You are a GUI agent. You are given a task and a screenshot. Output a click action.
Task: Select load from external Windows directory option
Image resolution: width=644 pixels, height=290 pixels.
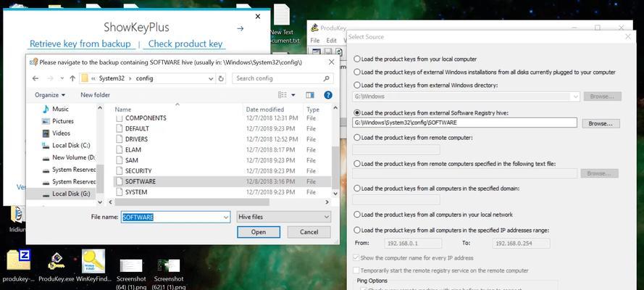[357, 85]
